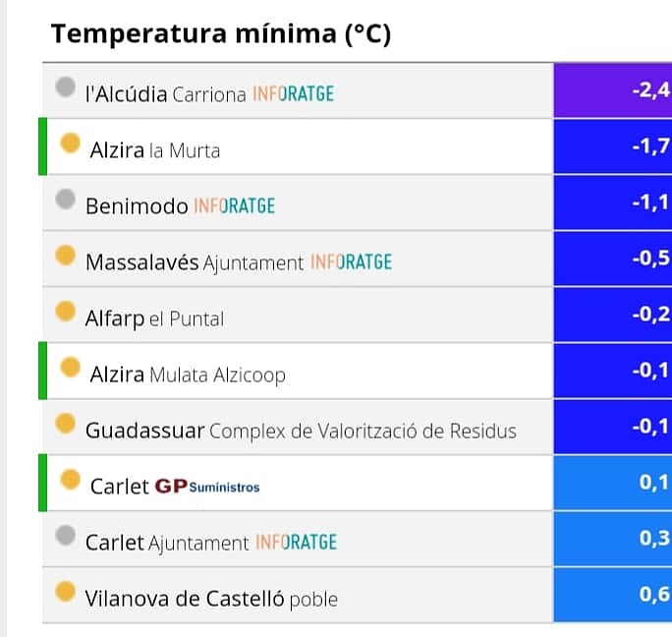Click the orange status dot beside Alzira la Murta
The image size is (672, 637).
pyautogui.click(x=71, y=143)
